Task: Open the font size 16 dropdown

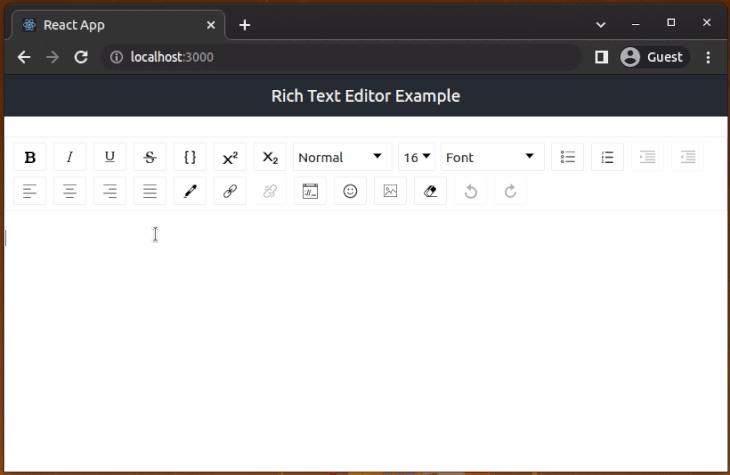Action: (417, 157)
